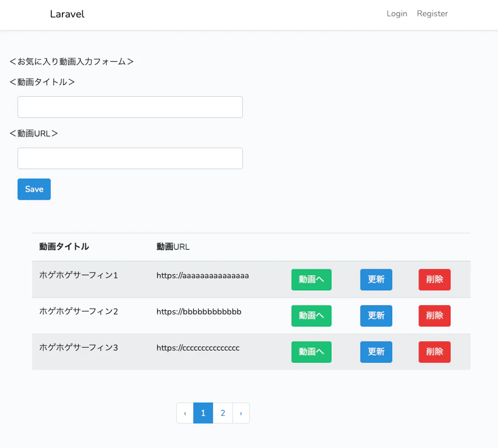Click 更新 for ホゲホゲサーフィン3
The image size is (498, 448).
(x=376, y=352)
